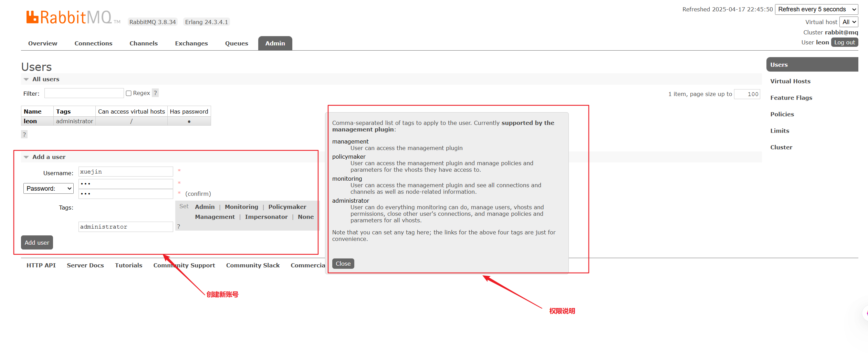Close the tags help popup
Image resolution: width=868 pixels, height=361 pixels.
tap(343, 264)
